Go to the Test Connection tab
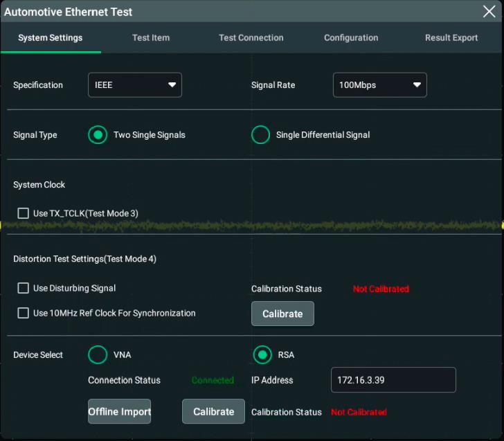Image resolution: width=504 pixels, height=441 pixels. pyautogui.click(x=251, y=38)
